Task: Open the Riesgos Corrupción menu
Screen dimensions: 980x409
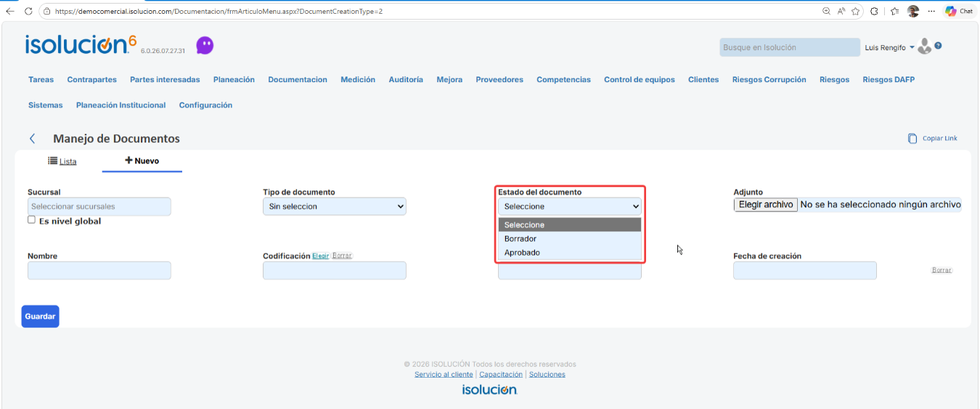Action: 769,80
